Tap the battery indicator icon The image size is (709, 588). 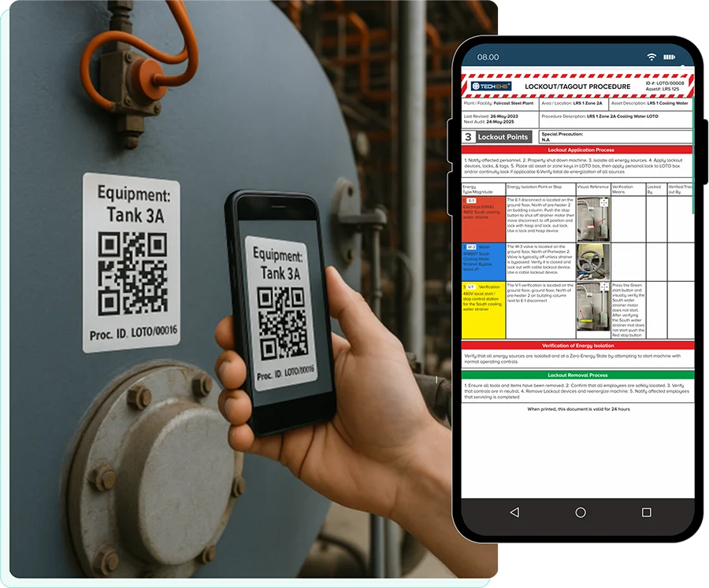(669, 57)
